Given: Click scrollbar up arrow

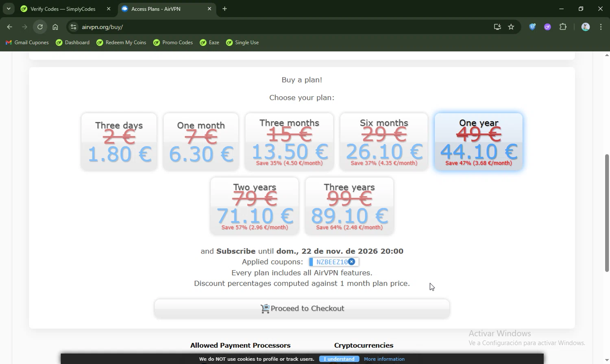Looking at the screenshot, I should (607, 55).
